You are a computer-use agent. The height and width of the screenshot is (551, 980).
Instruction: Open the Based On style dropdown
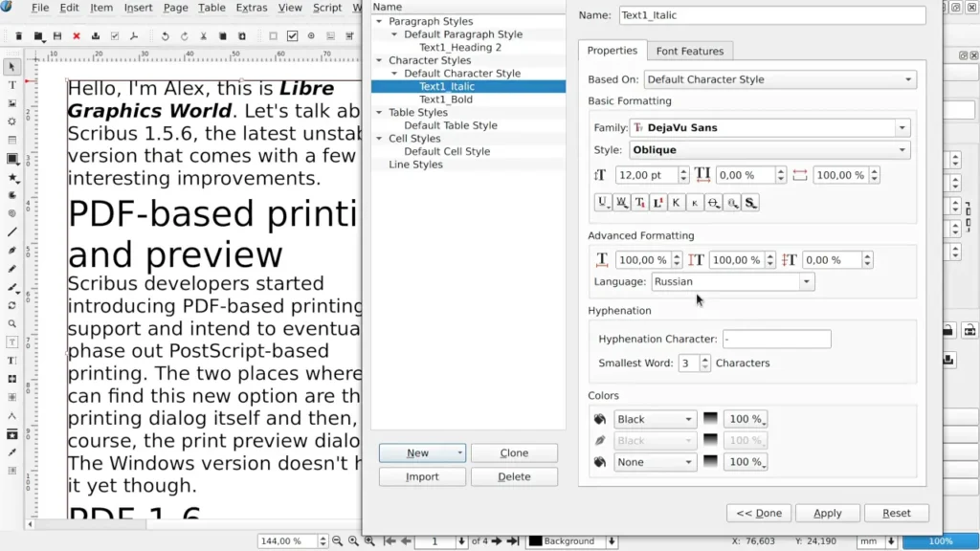point(780,79)
